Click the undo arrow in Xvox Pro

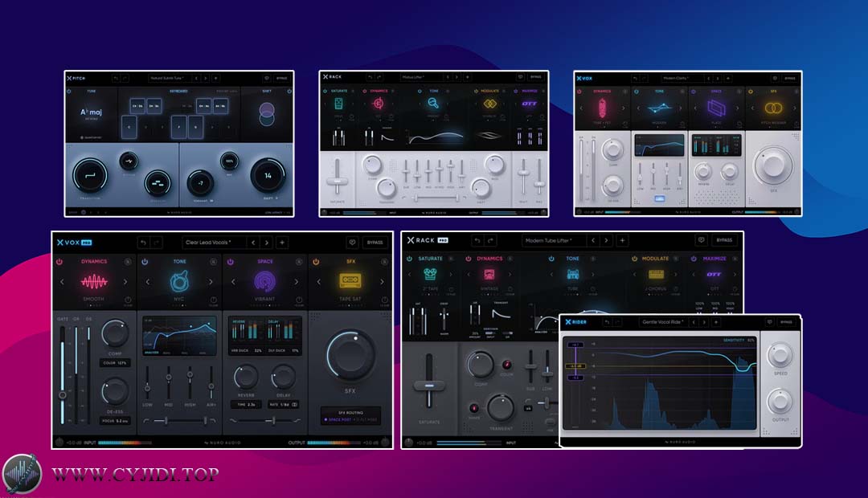143,243
